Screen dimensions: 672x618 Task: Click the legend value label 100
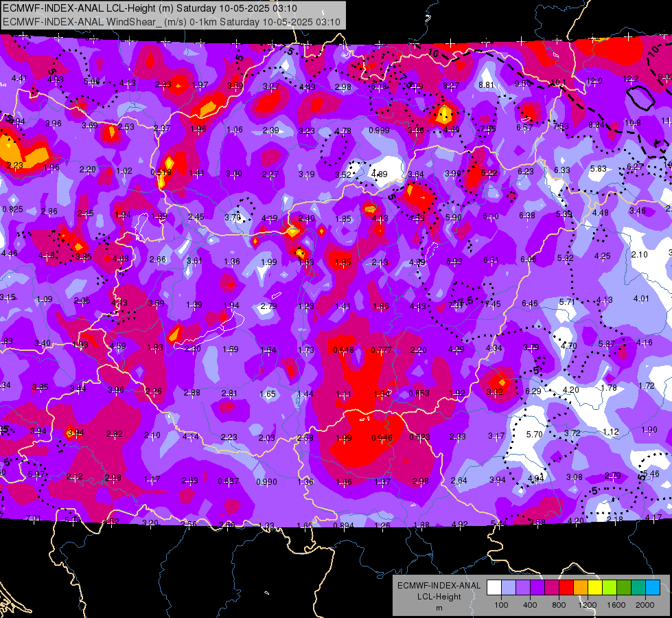[501, 605]
